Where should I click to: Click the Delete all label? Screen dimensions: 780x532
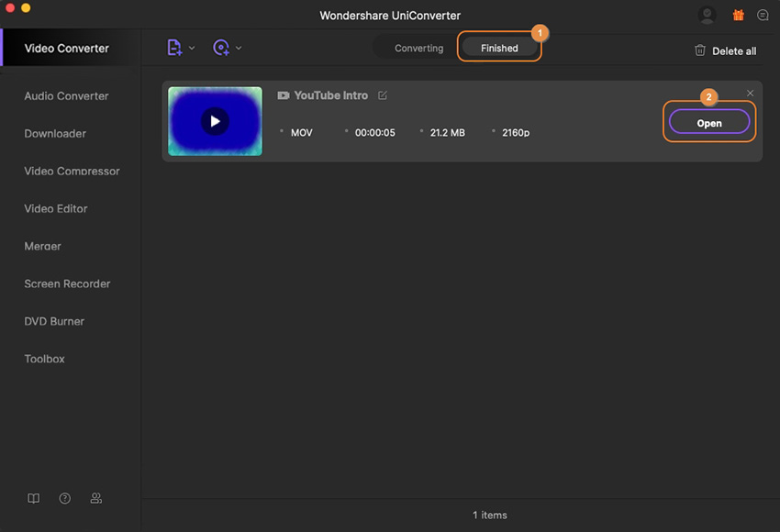(734, 51)
